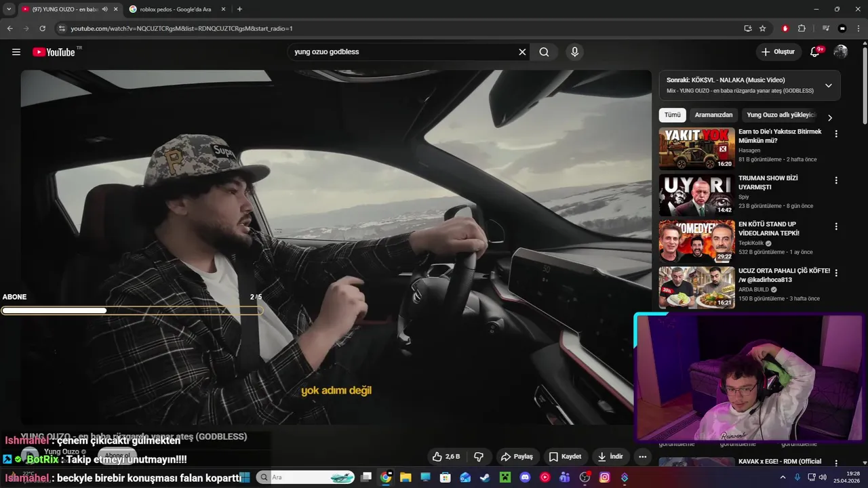Open a new browser tab
The height and width of the screenshot is (488, 868).
(x=239, y=9)
